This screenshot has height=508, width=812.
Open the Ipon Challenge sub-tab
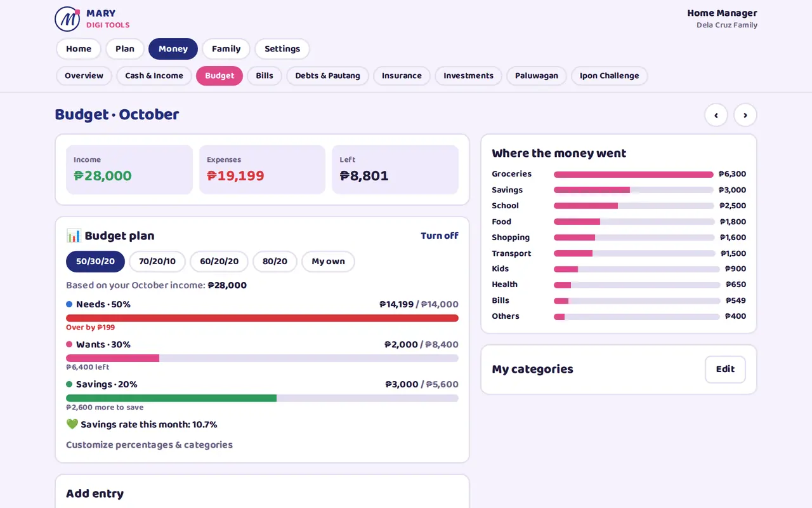(609, 76)
